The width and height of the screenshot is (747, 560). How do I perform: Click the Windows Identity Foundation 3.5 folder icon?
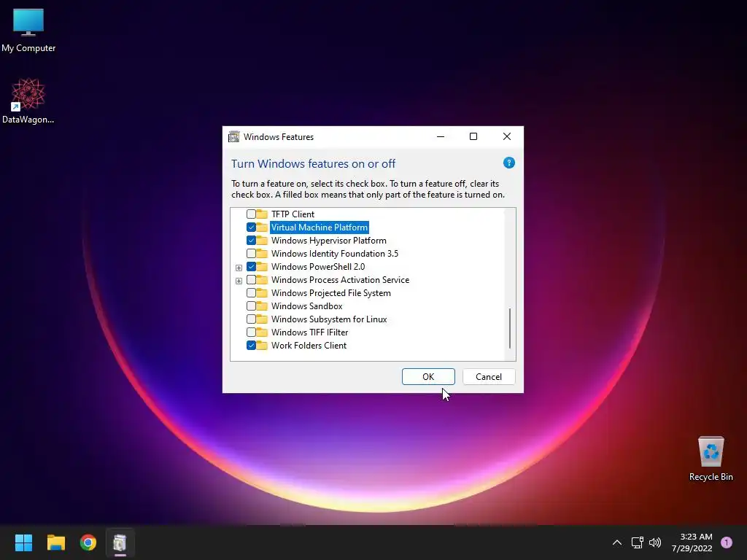[262, 253]
